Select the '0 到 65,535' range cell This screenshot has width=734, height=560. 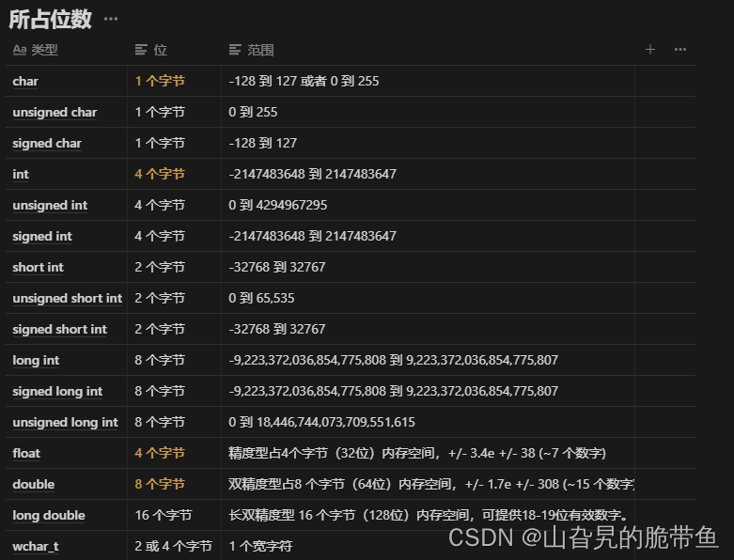point(428,298)
